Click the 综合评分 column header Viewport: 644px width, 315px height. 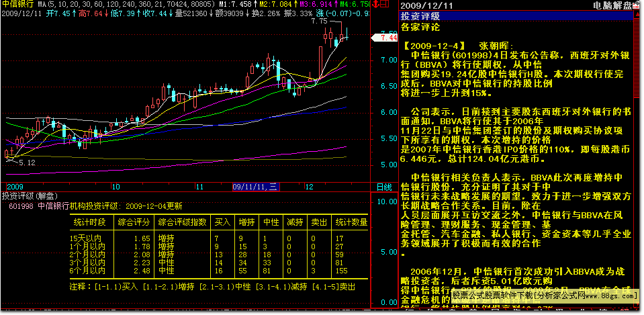pyautogui.click(x=134, y=222)
